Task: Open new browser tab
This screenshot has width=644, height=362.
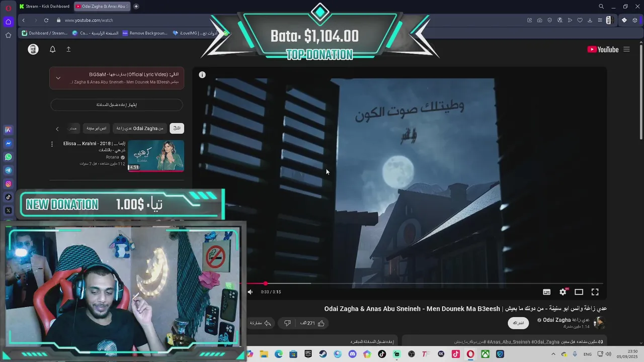Action: click(x=136, y=7)
